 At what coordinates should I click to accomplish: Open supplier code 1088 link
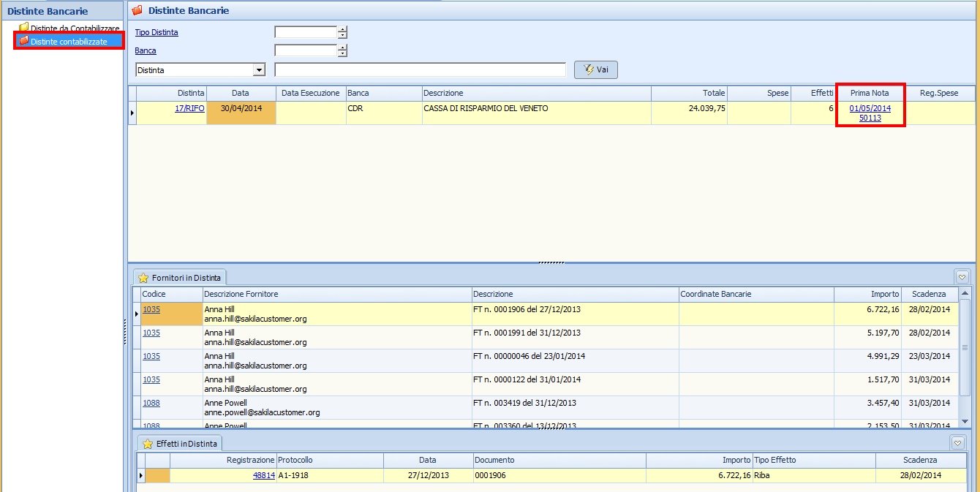coord(151,403)
